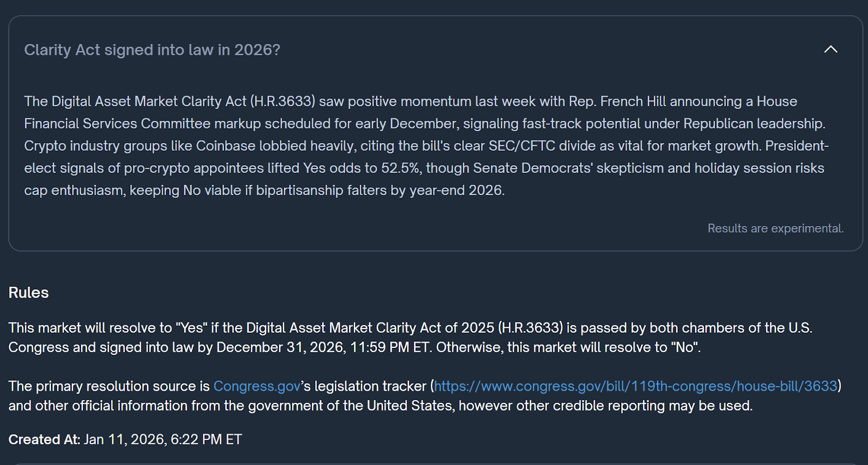
Task: Click the 52.5% odds figure in the summary
Action: 401,168
